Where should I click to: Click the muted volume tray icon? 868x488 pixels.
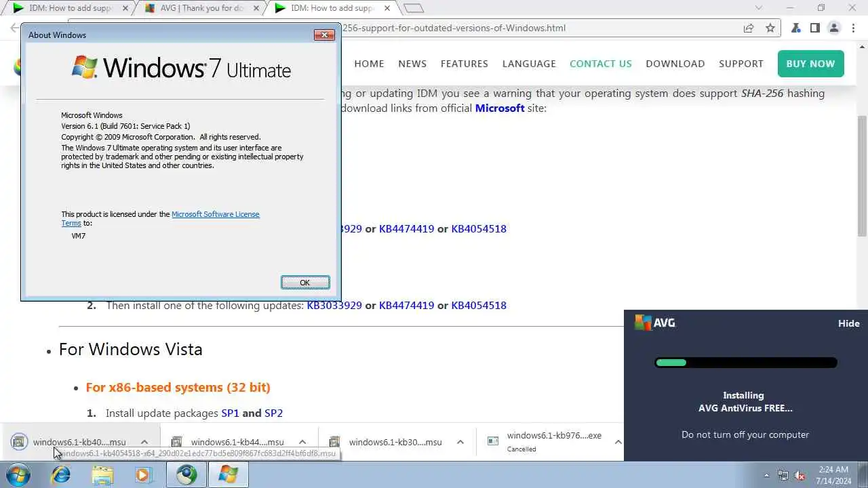(x=800, y=475)
